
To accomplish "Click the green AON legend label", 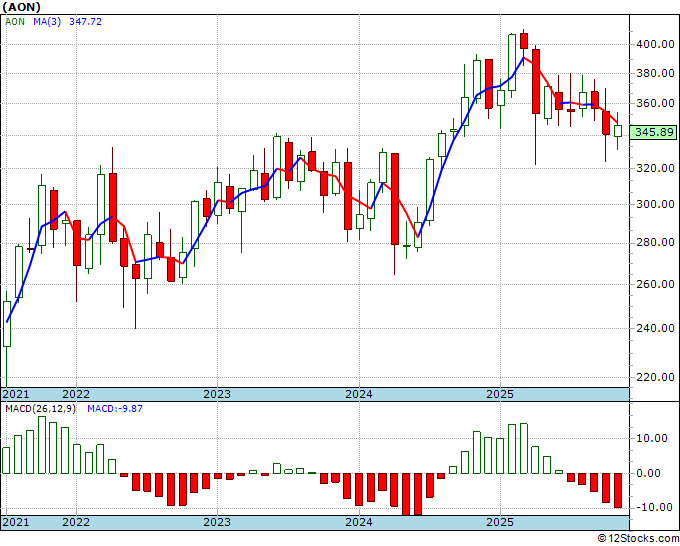I will tap(15, 22).
